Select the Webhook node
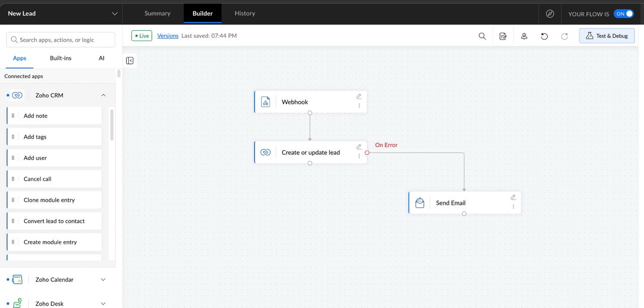 [310, 102]
